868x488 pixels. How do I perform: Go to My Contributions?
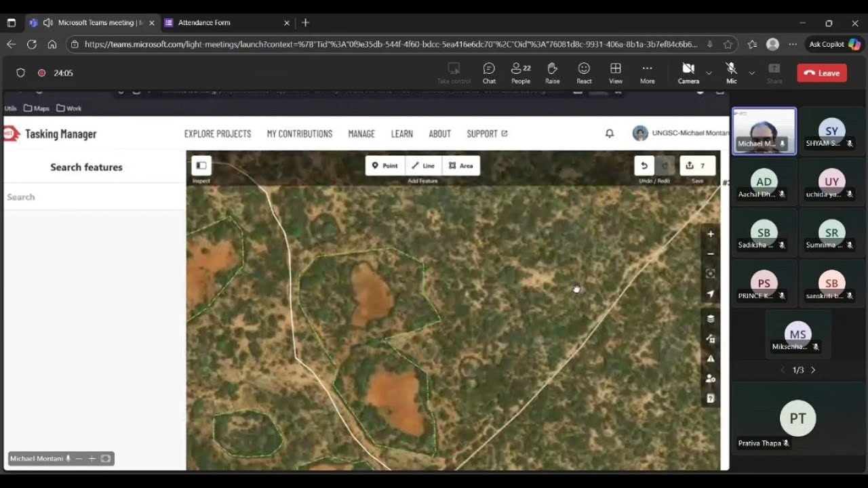(x=300, y=134)
